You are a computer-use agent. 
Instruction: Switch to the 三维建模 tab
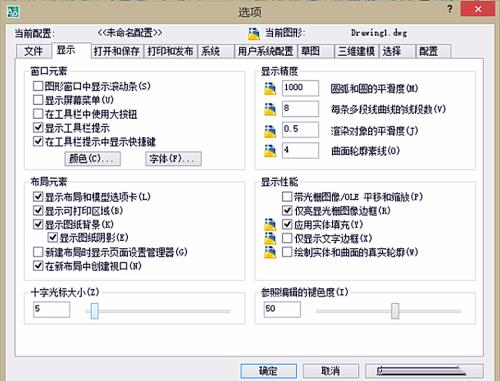[356, 51]
